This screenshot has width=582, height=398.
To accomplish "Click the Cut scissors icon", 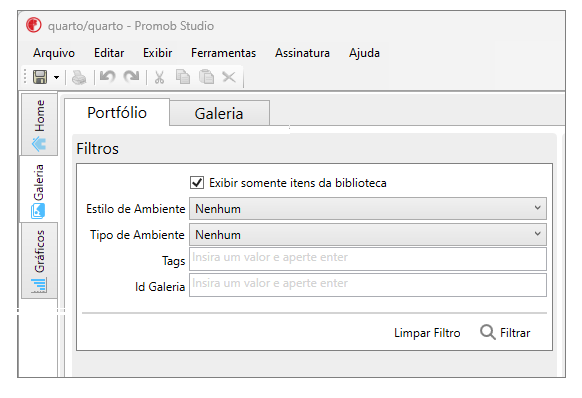I will 159,77.
